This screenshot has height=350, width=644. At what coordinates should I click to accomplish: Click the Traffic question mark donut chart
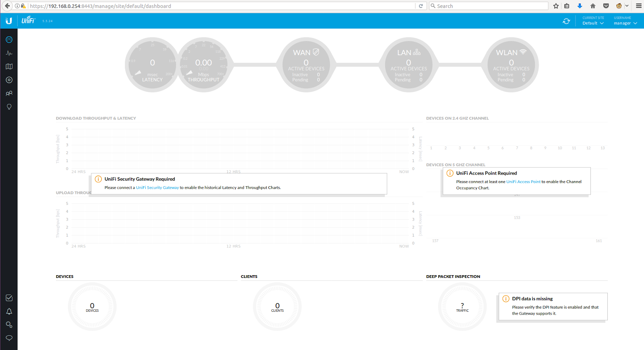pos(462,307)
